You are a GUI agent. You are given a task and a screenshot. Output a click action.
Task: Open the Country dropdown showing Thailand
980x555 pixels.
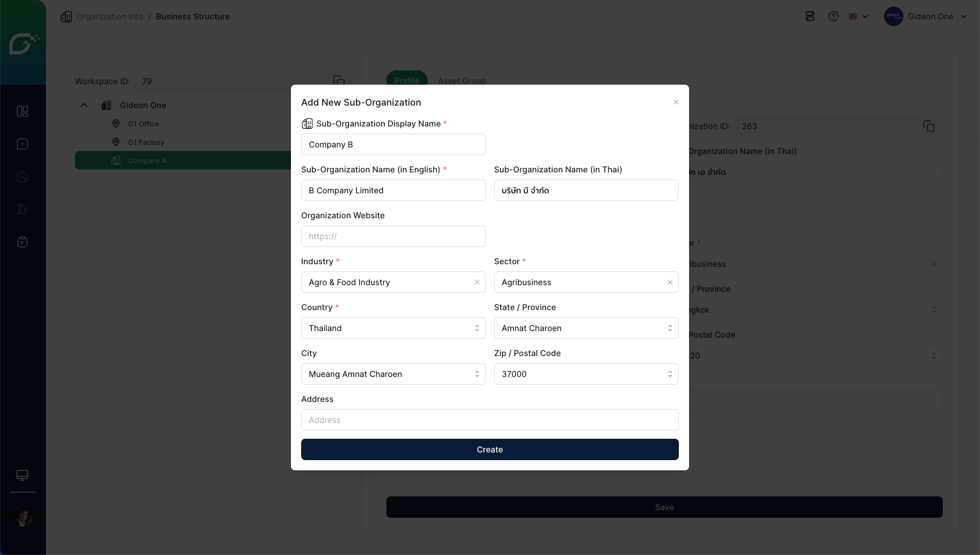point(393,328)
